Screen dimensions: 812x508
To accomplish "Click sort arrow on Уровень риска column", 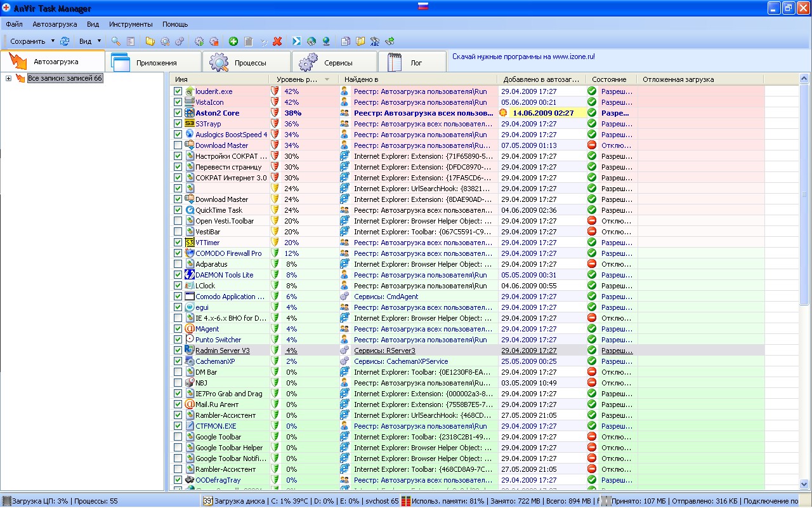I will [x=327, y=79].
